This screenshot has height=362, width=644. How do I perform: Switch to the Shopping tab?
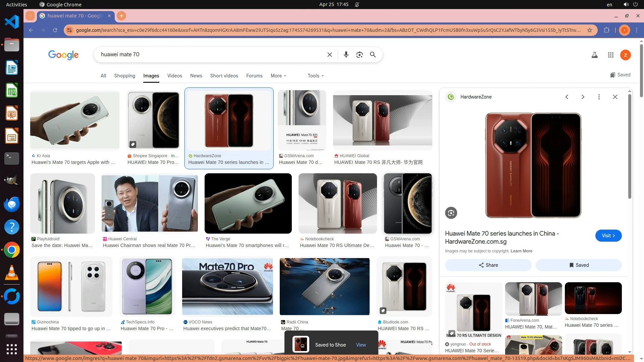tap(124, 76)
